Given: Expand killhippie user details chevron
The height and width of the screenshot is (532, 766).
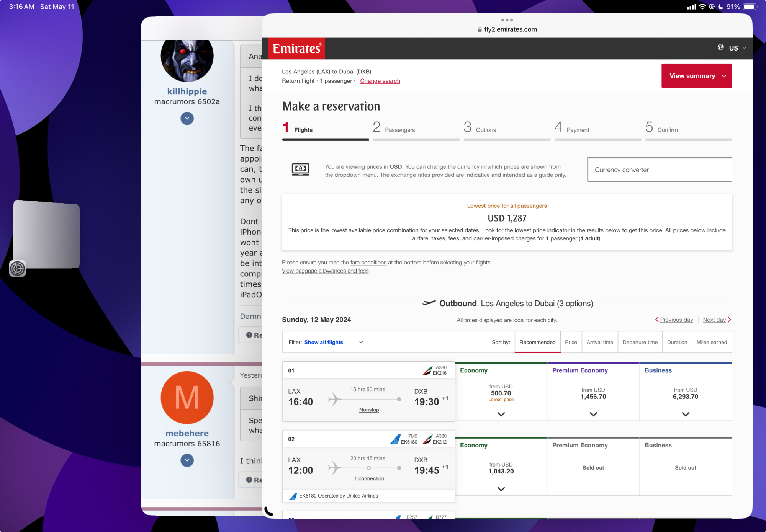Looking at the screenshot, I should (187, 118).
